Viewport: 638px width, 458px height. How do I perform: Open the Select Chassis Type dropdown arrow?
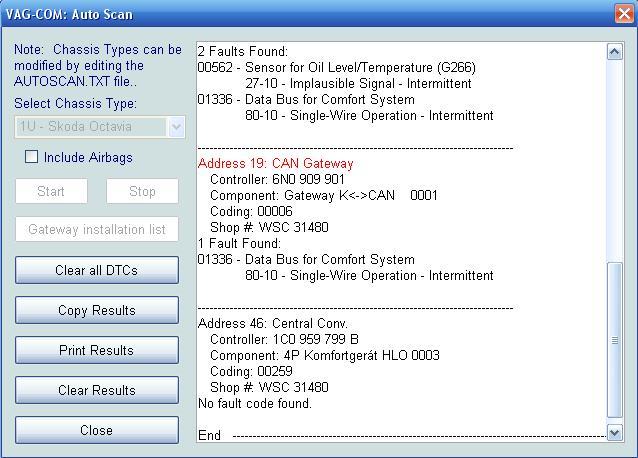click(x=176, y=127)
